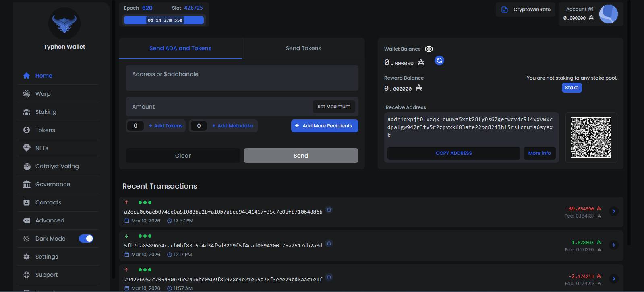This screenshot has height=292, width=644.
Task: Click the refresh wallet balance icon
Action: (439, 60)
